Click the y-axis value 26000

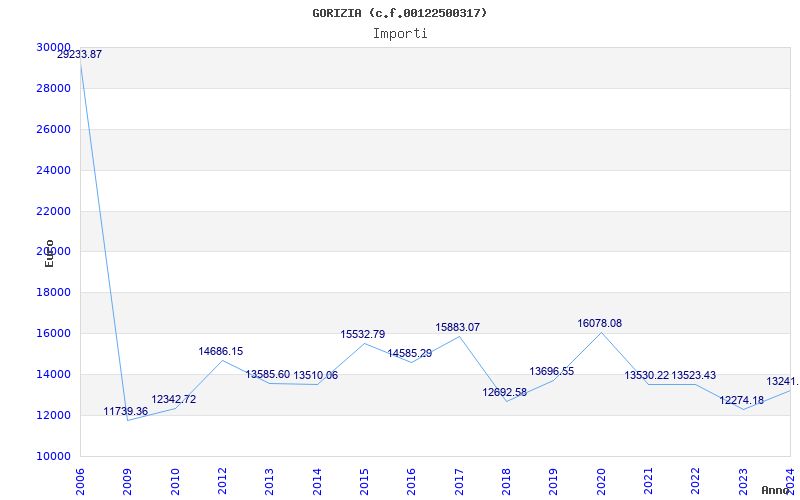[54, 130]
